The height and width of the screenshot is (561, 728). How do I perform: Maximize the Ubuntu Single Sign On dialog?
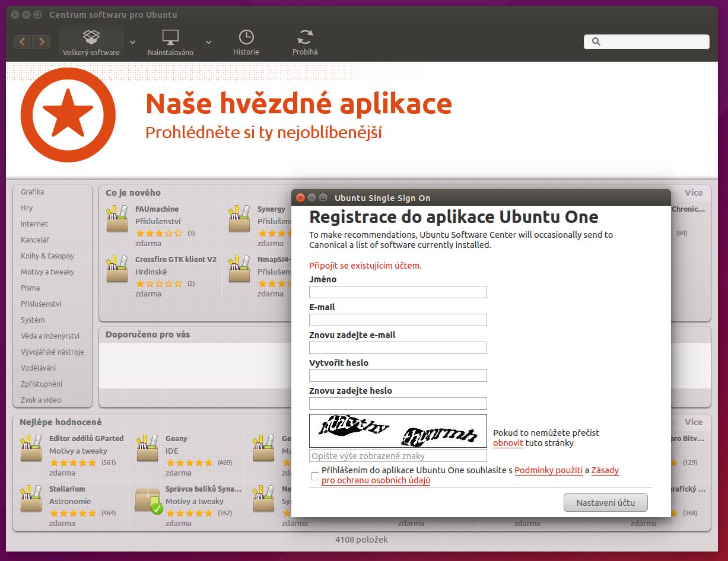[x=323, y=197]
